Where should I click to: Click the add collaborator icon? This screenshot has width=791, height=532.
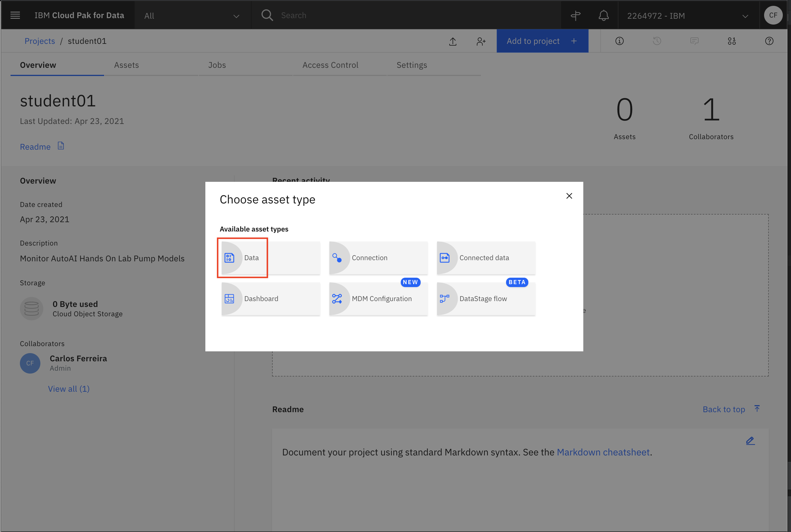pos(481,41)
